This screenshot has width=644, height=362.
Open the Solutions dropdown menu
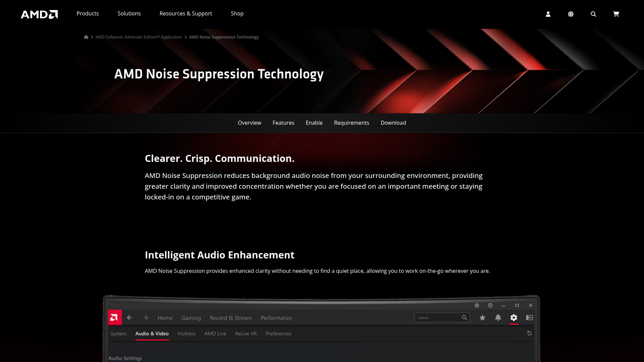pos(129,13)
